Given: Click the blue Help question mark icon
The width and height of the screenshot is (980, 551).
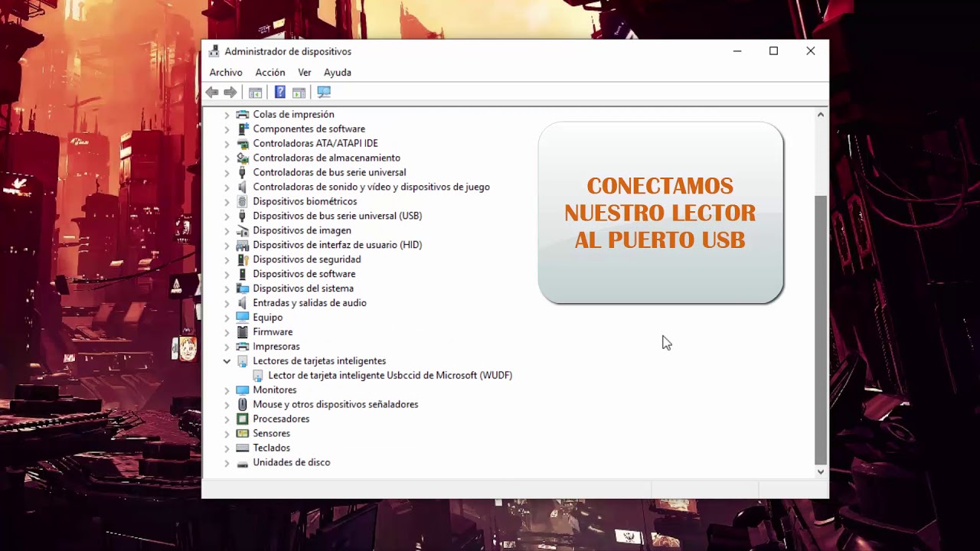Looking at the screenshot, I should pyautogui.click(x=280, y=92).
